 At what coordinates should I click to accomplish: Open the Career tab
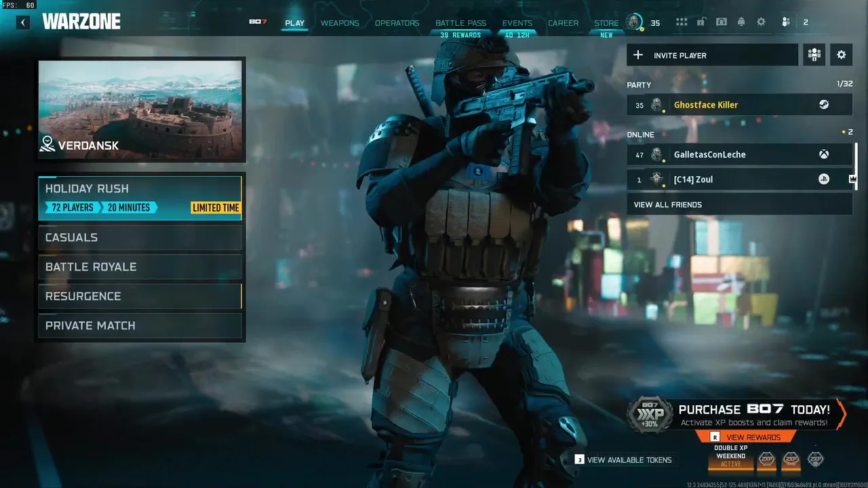(564, 23)
